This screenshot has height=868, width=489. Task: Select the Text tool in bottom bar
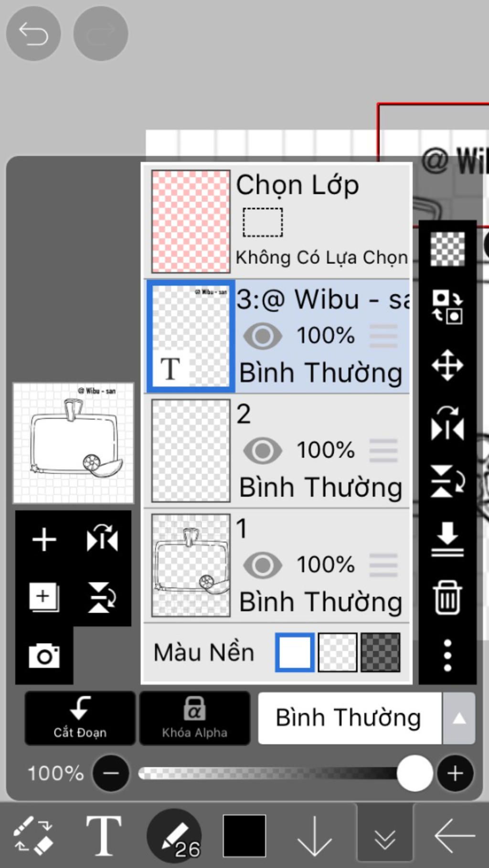103,836
